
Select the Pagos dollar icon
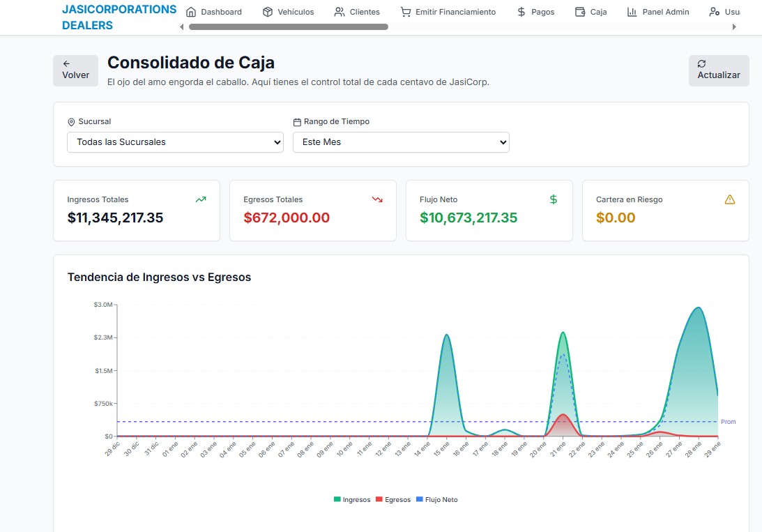(x=521, y=11)
